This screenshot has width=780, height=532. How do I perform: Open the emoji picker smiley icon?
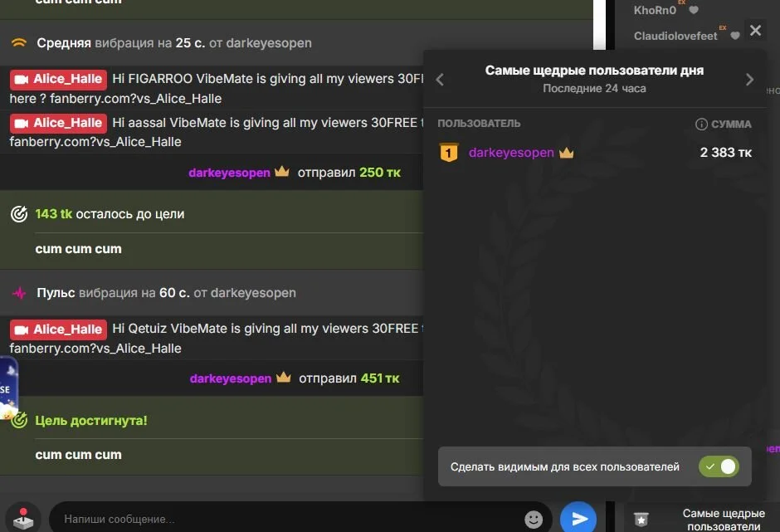[x=534, y=520]
